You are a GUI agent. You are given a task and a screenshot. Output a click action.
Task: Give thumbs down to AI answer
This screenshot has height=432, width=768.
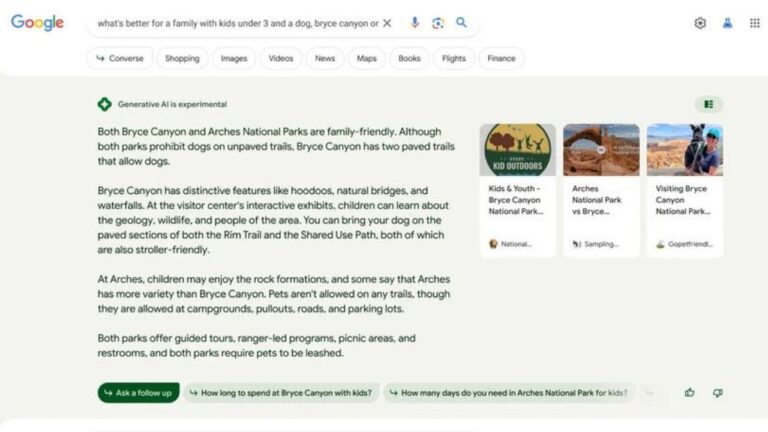(x=718, y=392)
